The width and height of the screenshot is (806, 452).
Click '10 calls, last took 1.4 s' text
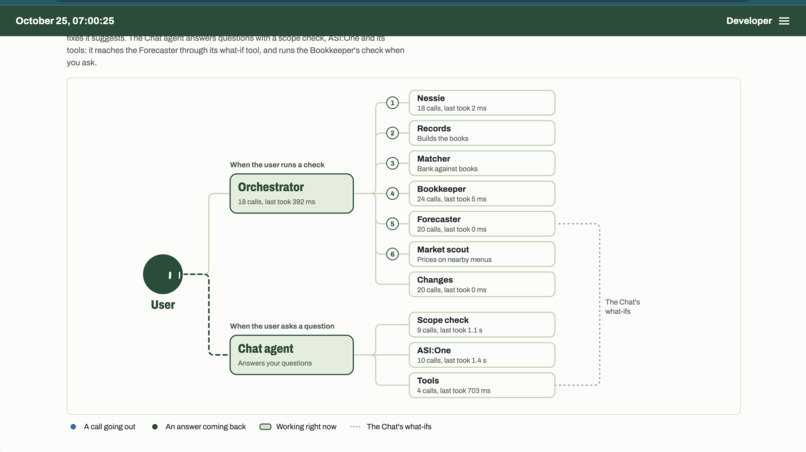point(451,360)
